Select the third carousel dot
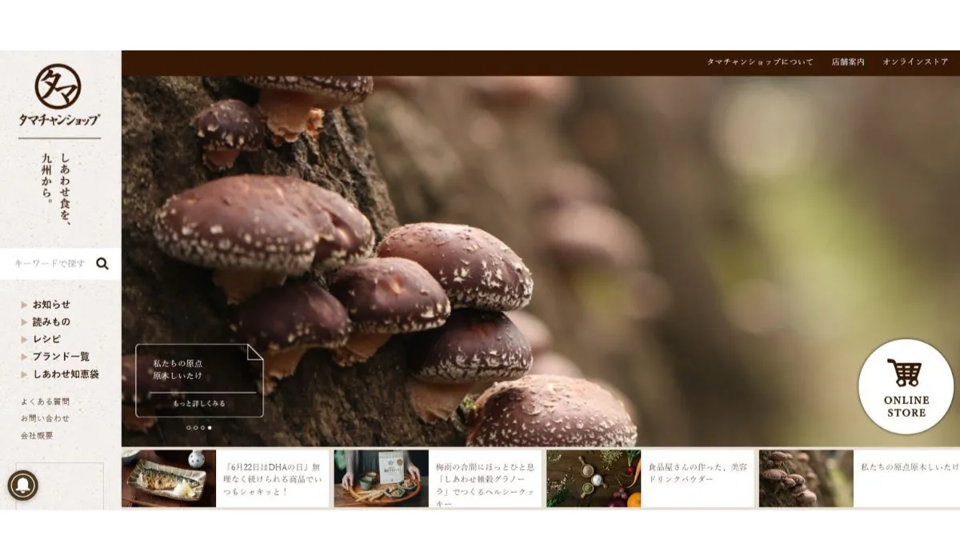The height and width of the screenshot is (560, 960). tap(202, 428)
